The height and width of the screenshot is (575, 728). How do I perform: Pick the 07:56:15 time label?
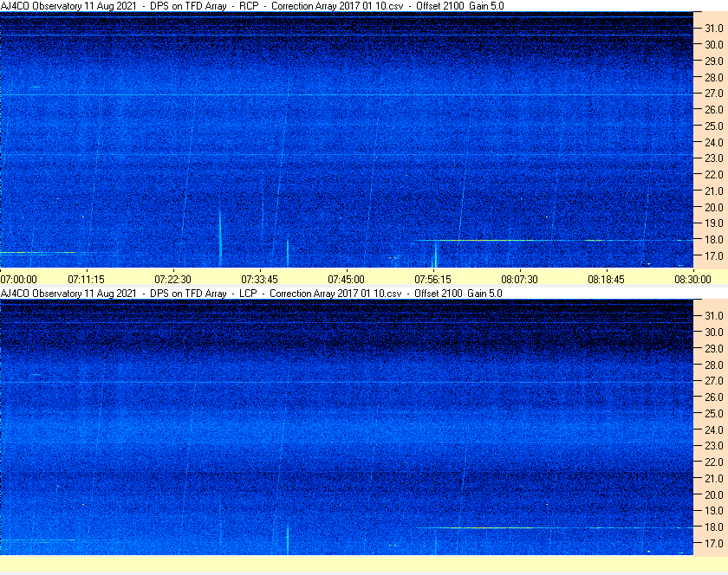[x=432, y=280]
